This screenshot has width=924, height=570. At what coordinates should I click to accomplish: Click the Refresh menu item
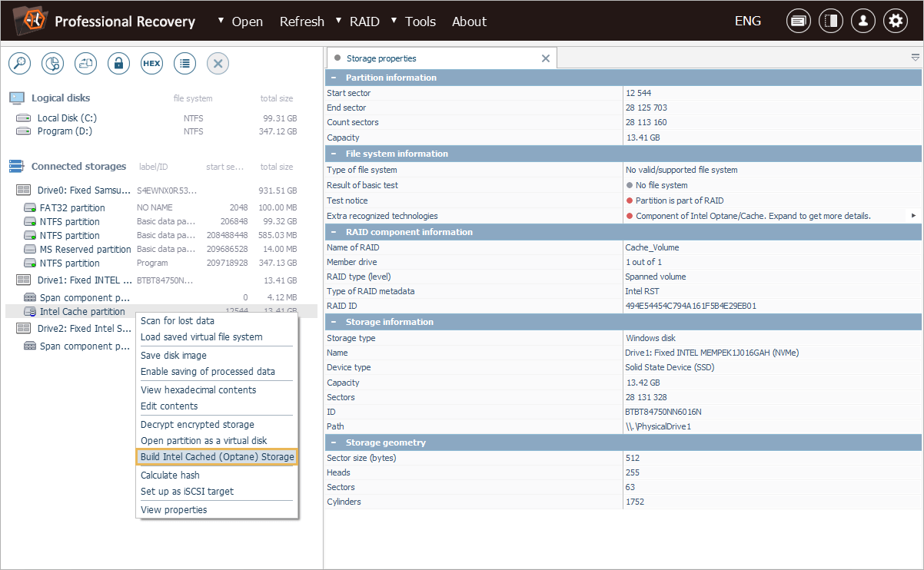click(302, 22)
